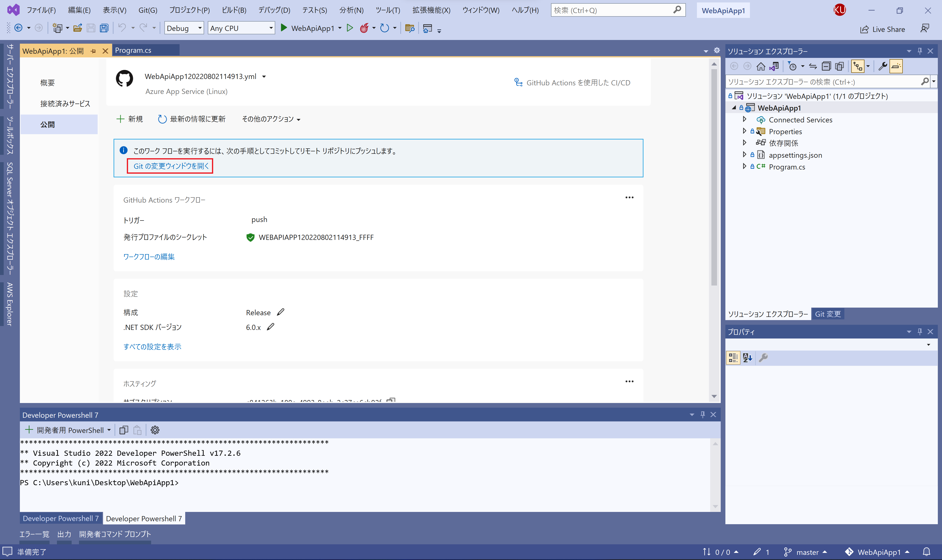Click the Collapse All icon in Solution Explorer
Screen dimensions: 942x560
coord(826,66)
